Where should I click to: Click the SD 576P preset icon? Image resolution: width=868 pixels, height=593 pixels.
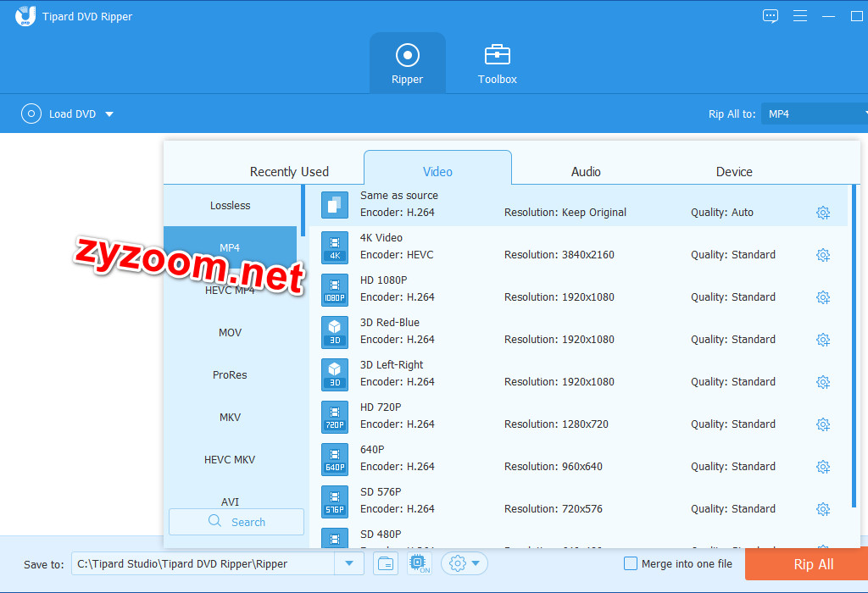[335, 502]
